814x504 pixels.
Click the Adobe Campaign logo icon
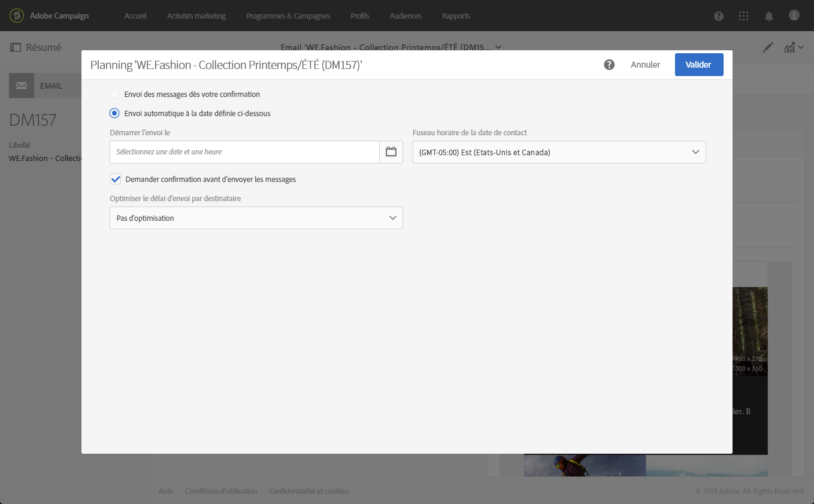[x=17, y=16]
